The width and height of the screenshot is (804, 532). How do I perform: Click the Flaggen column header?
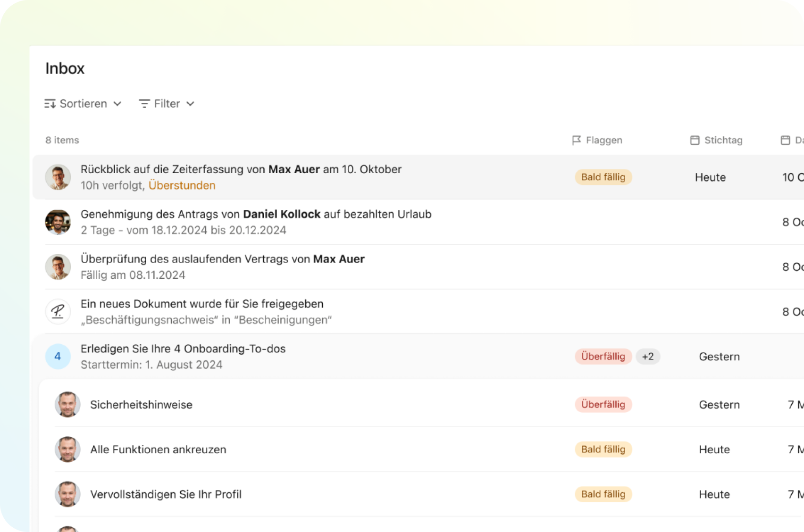click(x=597, y=140)
